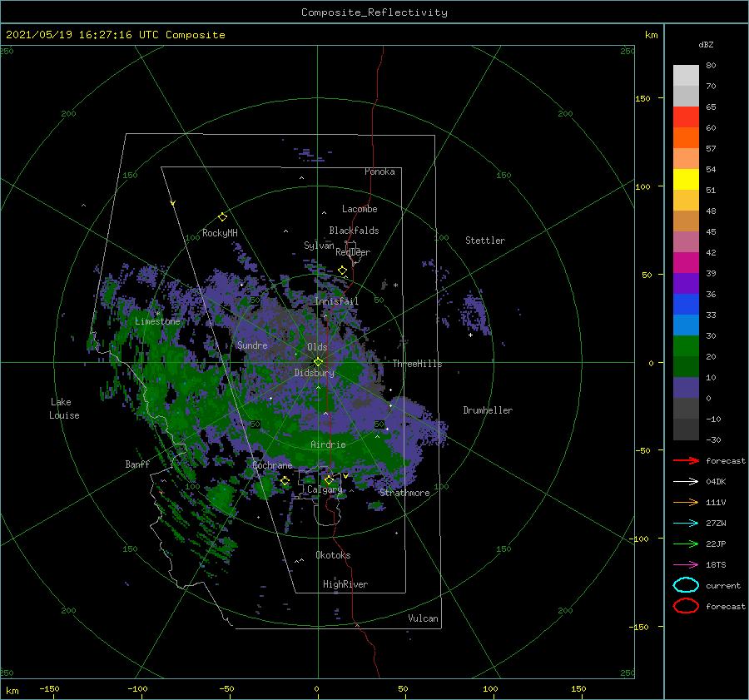The image size is (749, 700).
Task: Click the Okotoks label
Action: pyautogui.click(x=333, y=555)
